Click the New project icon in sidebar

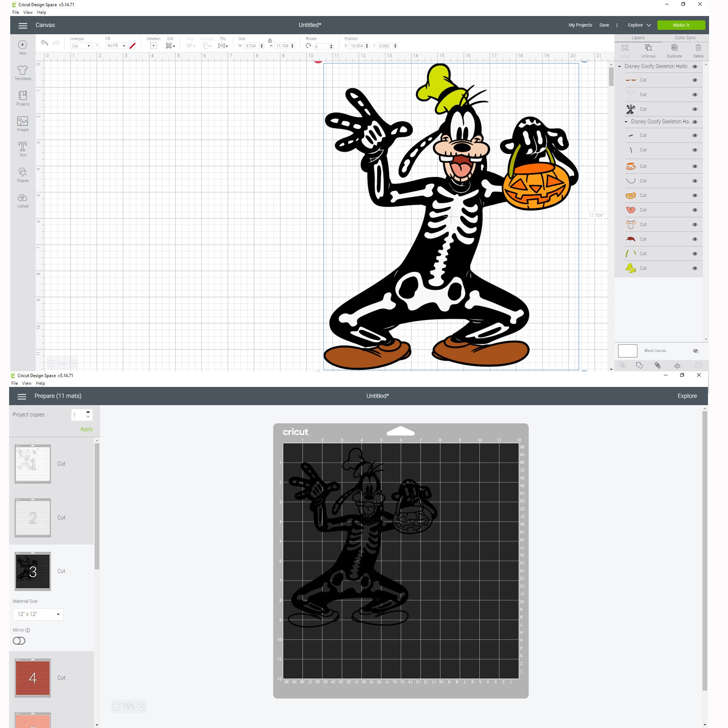coord(23,45)
